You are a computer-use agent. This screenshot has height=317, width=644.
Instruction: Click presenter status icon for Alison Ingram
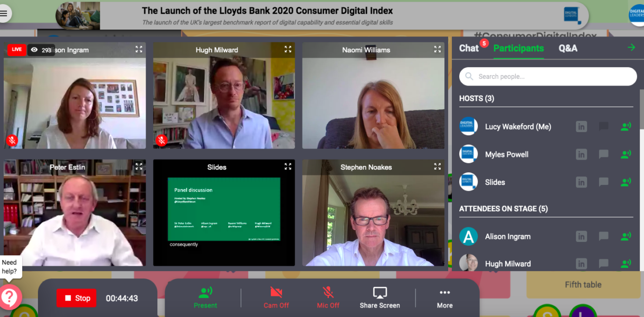[x=626, y=237]
